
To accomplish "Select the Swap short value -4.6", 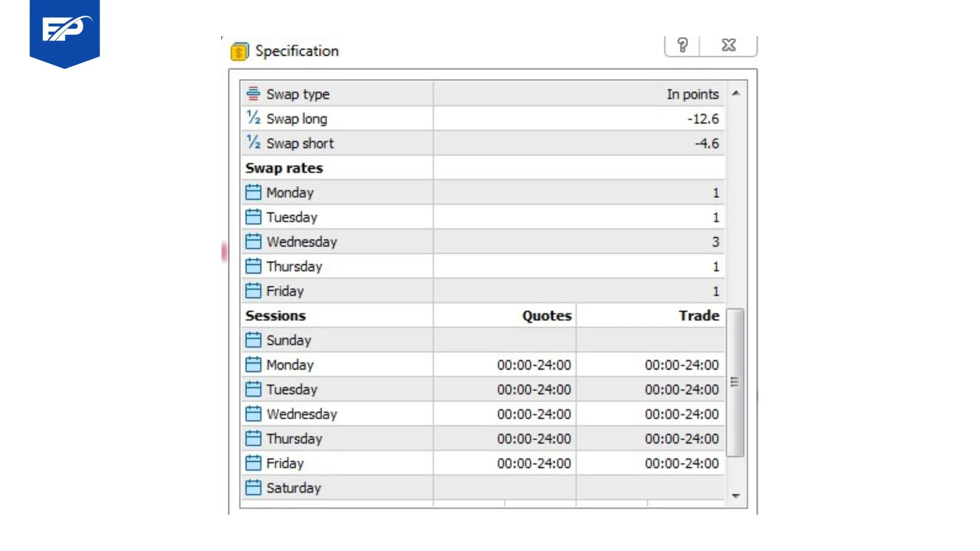I will coord(707,143).
